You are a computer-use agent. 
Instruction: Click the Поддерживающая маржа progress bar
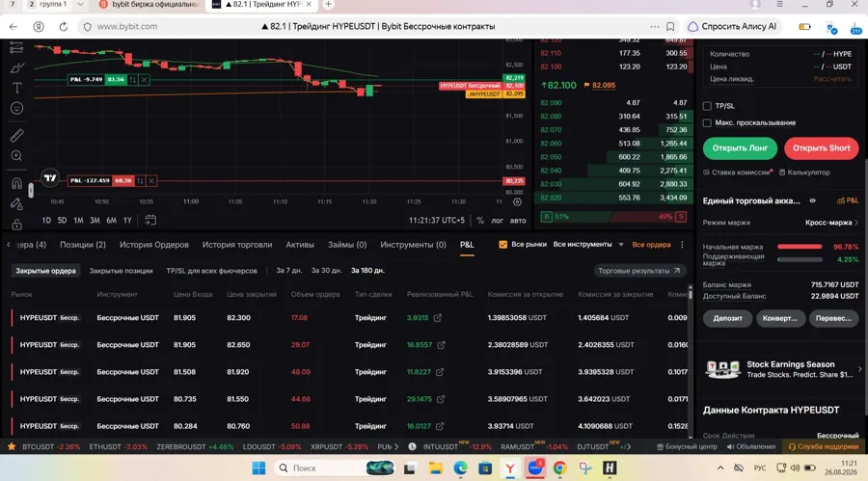point(800,259)
